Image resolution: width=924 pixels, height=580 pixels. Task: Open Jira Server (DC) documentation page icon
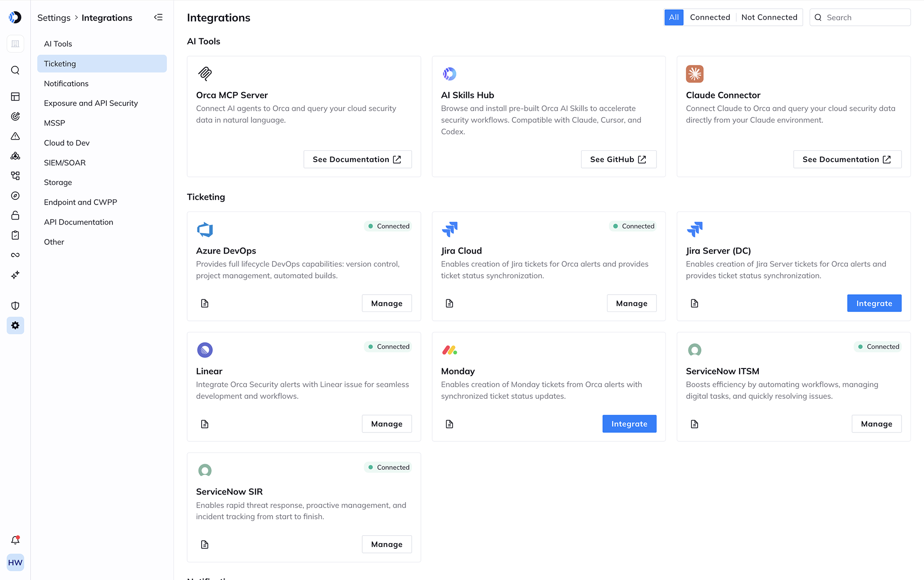point(694,304)
